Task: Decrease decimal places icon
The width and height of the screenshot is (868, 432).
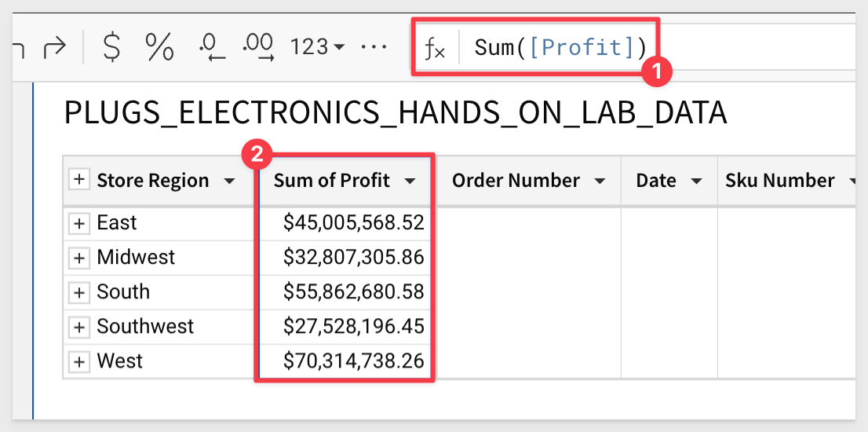Action: click(x=212, y=48)
